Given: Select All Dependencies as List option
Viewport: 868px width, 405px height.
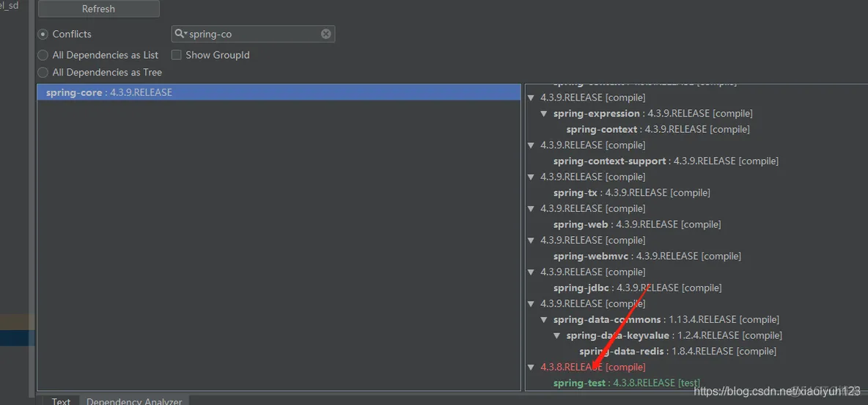Looking at the screenshot, I should point(43,55).
